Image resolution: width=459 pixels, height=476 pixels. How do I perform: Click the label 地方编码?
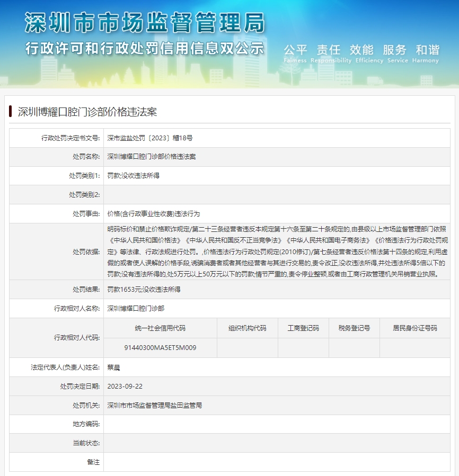(x=86, y=425)
